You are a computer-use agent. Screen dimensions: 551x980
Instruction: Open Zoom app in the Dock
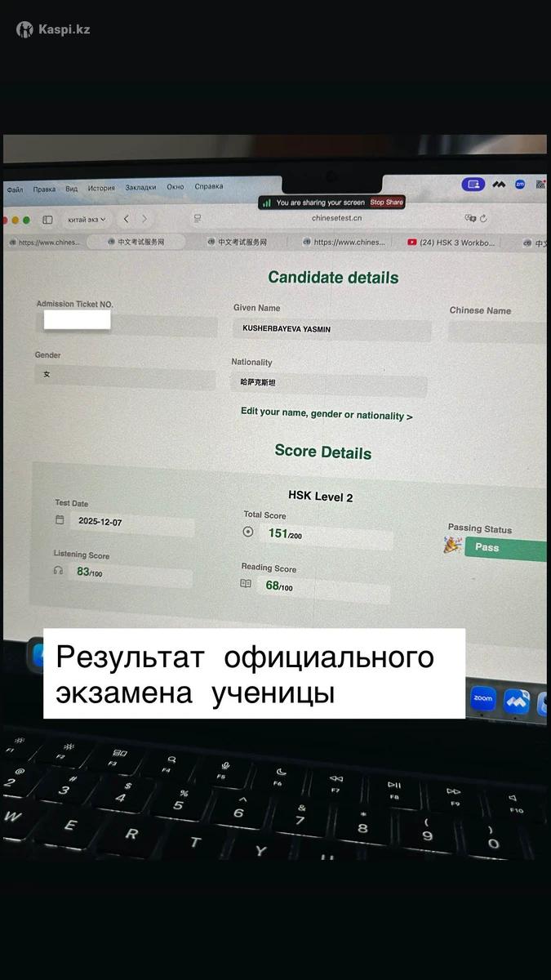pyautogui.click(x=483, y=699)
